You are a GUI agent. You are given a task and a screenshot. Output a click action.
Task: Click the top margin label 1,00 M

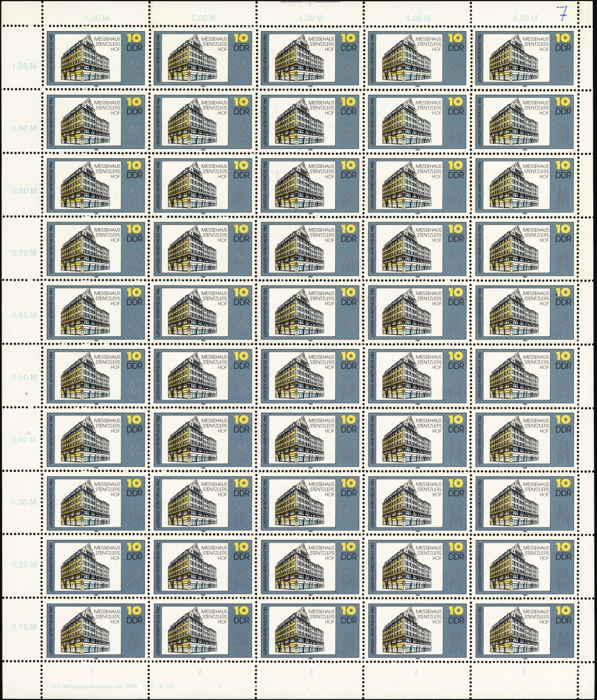click(x=96, y=18)
